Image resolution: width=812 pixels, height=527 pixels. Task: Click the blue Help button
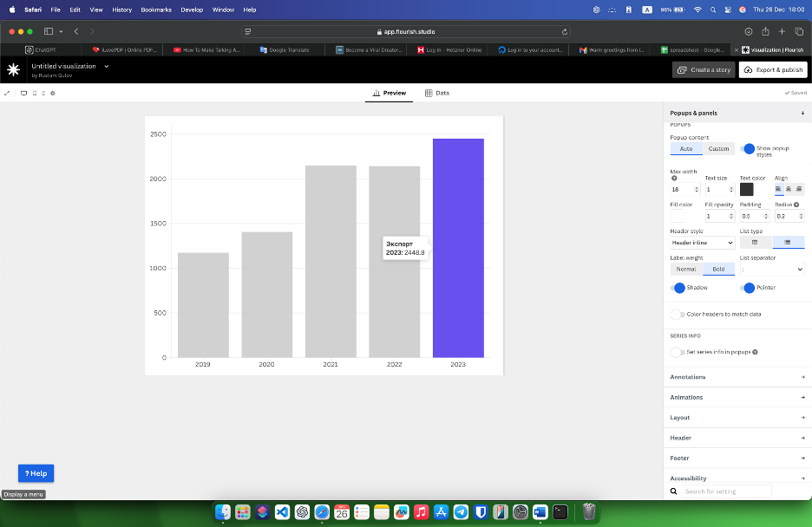point(36,473)
